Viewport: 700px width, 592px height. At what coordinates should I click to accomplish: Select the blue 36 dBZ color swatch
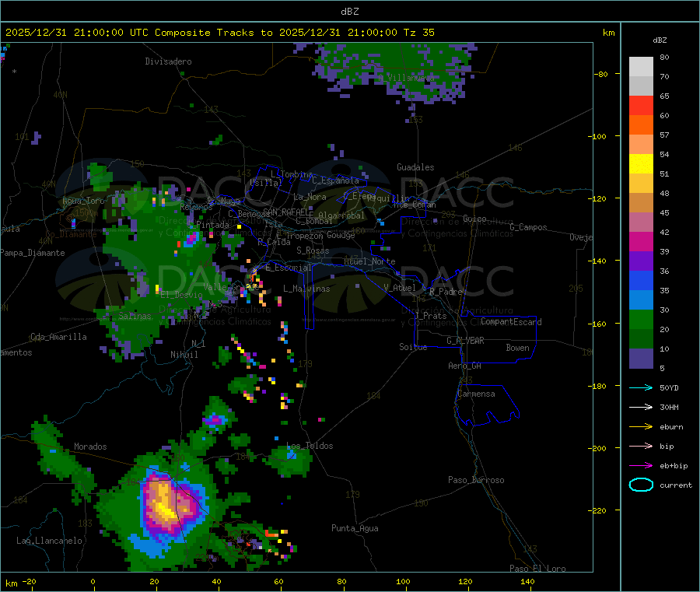pyautogui.click(x=641, y=280)
